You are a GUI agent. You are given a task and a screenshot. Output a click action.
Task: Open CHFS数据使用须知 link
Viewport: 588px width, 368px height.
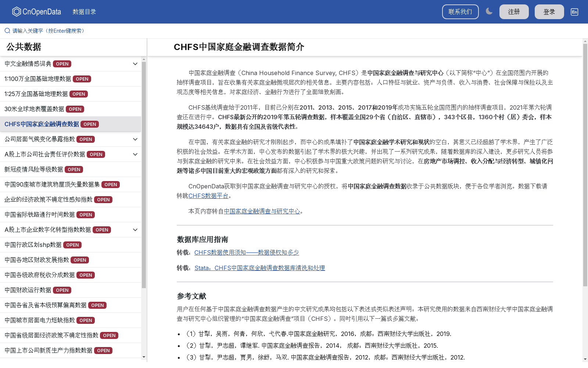coord(247,252)
